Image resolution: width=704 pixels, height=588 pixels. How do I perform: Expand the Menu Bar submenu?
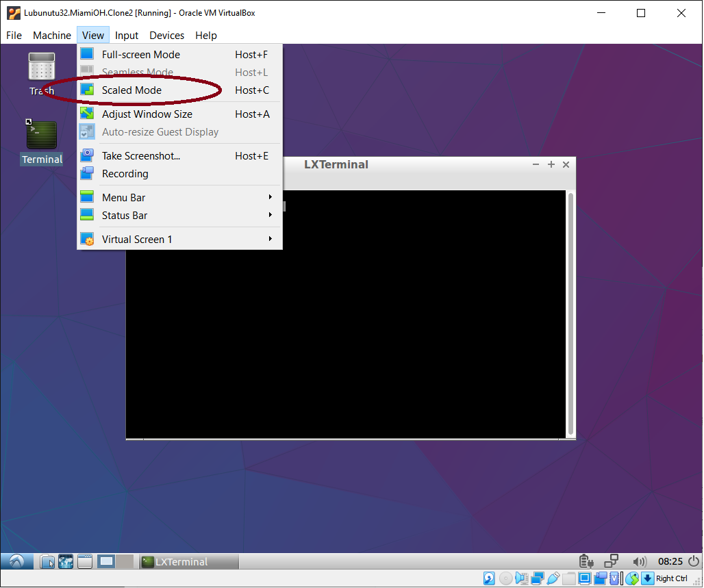coord(179,198)
